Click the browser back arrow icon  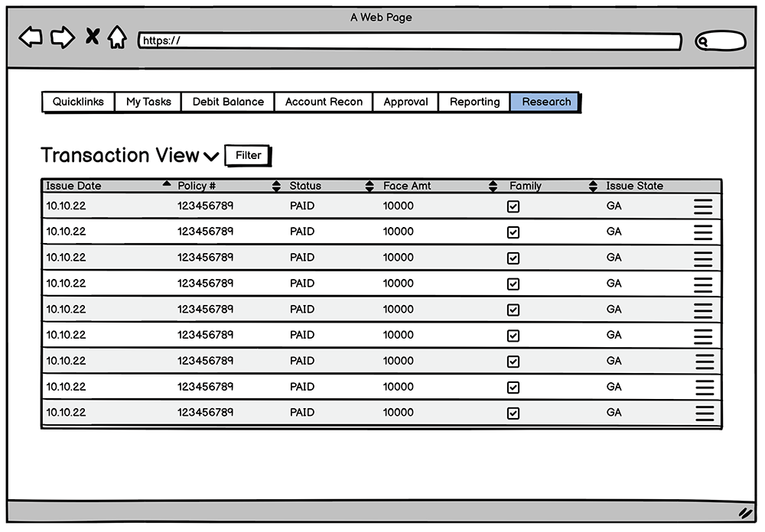(x=31, y=37)
